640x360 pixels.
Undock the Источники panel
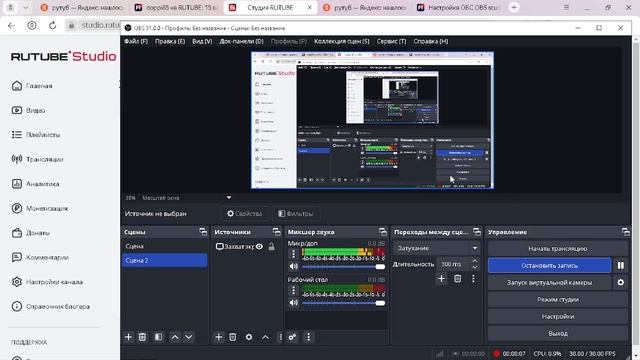pos(276,232)
